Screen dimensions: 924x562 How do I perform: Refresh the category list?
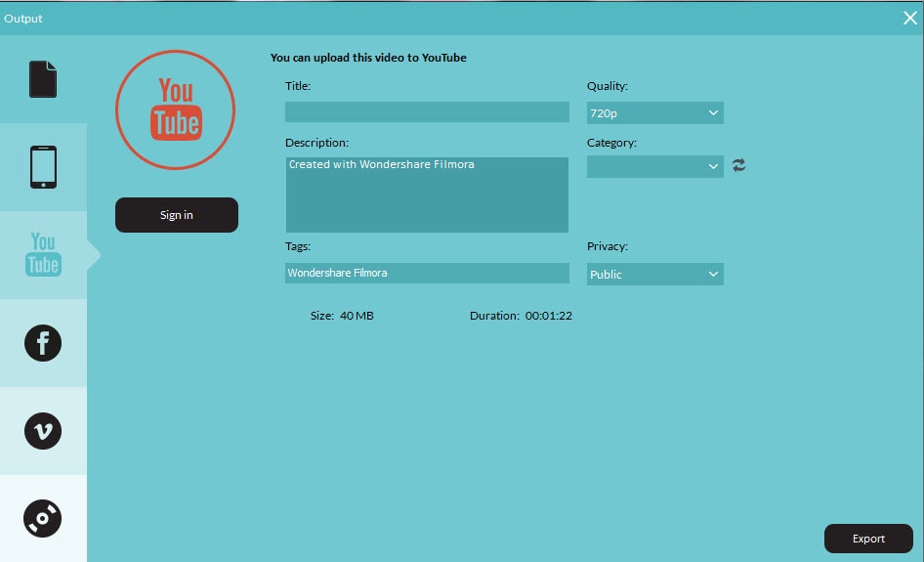tap(739, 165)
